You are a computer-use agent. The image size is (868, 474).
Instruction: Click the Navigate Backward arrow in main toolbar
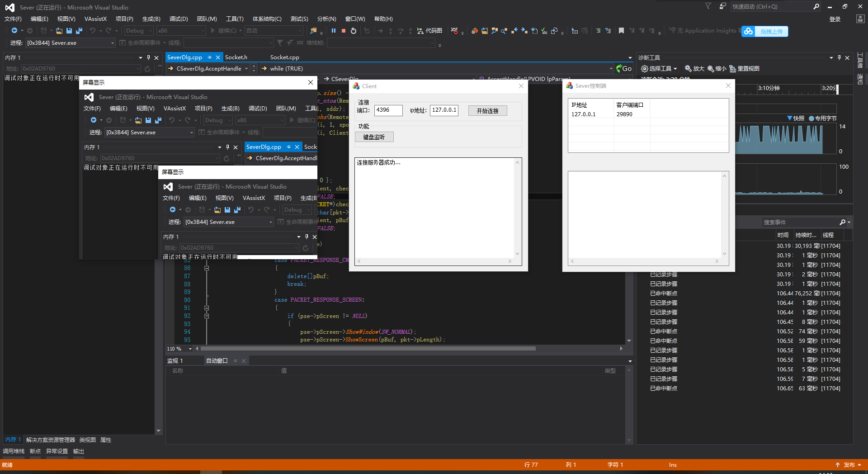point(14,30)
